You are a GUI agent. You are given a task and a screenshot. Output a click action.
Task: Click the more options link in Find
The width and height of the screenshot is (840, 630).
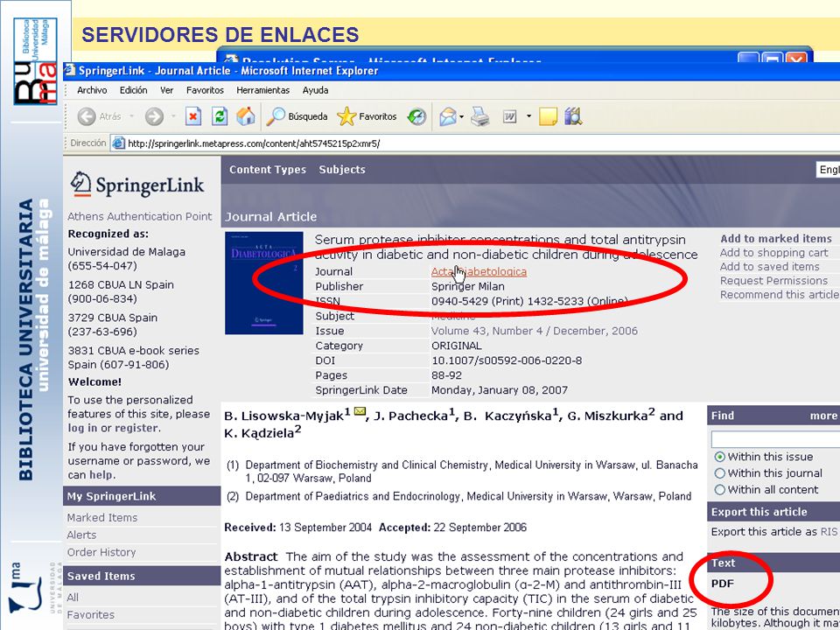pyautogui.click(x=823, y=416)
